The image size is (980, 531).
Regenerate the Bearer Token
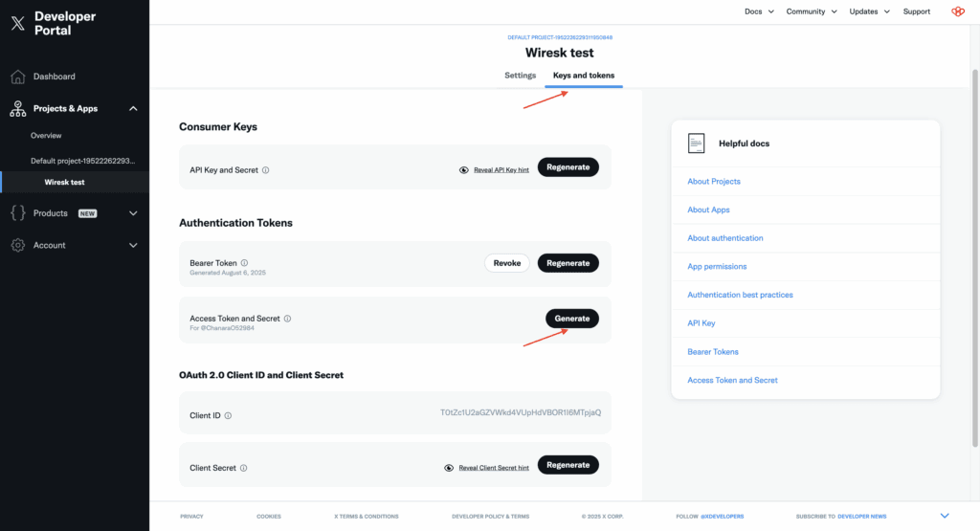pyautogui.click(x=568, y=263)
